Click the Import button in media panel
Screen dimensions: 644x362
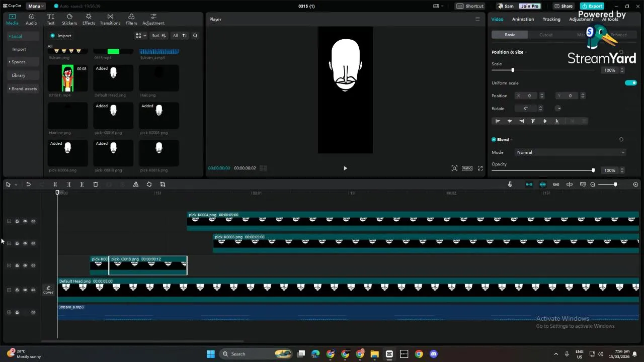[61, 36]
